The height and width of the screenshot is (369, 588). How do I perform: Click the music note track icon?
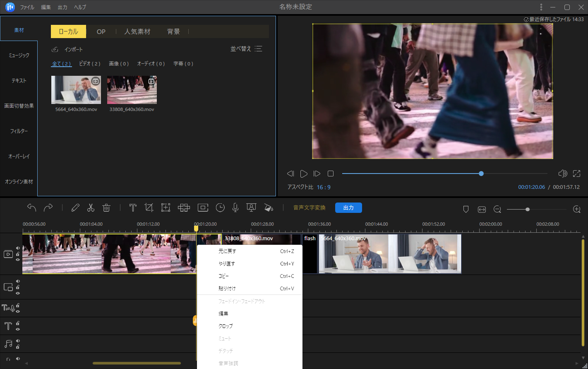pos(8,344)
